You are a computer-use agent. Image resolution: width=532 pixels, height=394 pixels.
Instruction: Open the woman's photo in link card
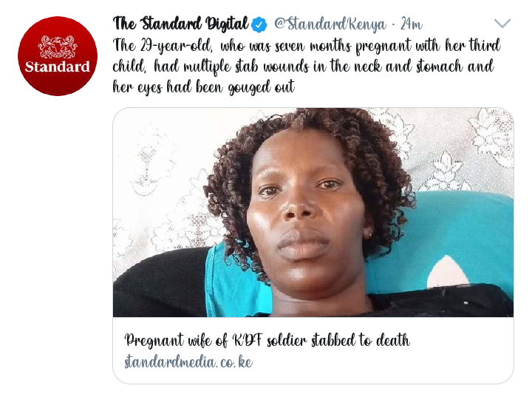point(313,212)
